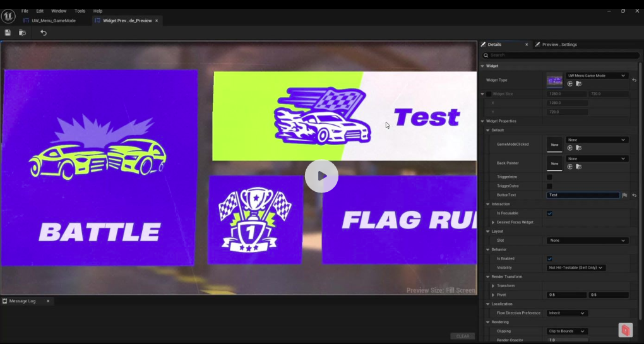Click the first Pivot value field
The width and height of the screenshot is (644, 344).
(566, 295)
